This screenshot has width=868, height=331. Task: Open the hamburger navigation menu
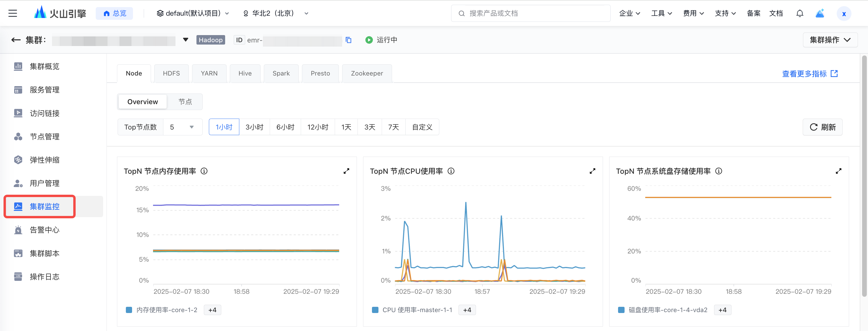click(x=13, y=14)
